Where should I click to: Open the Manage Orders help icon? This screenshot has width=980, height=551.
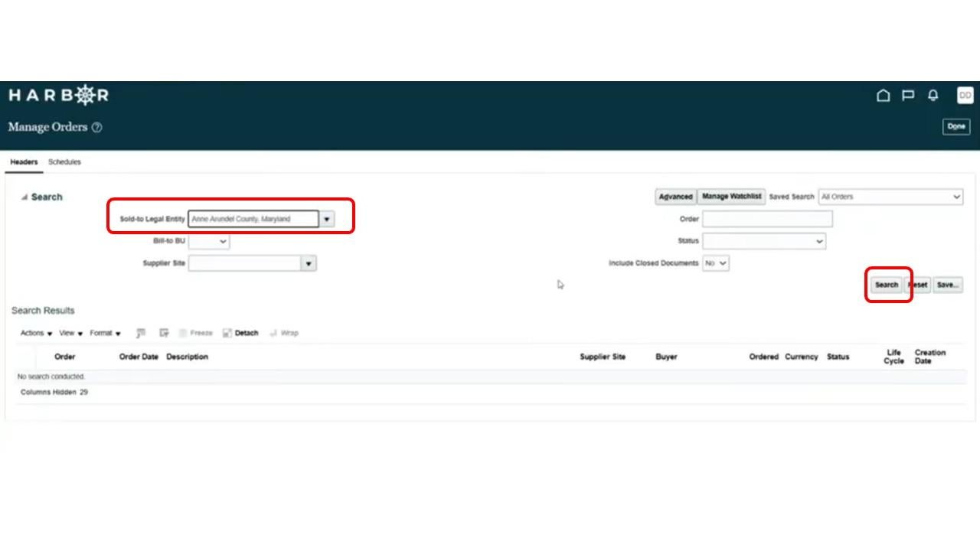tap(96, 127)
